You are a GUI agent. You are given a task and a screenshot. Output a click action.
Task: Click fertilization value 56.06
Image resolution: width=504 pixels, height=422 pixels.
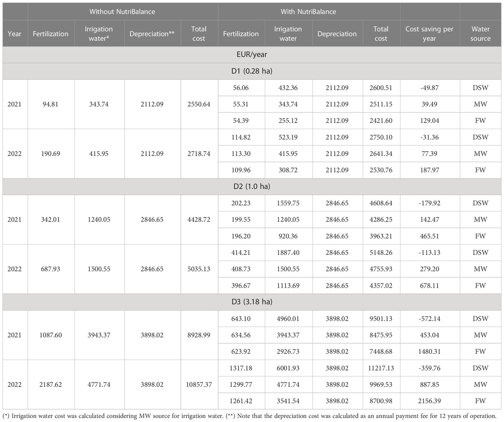pyautogui.click(x=241, y=88)
